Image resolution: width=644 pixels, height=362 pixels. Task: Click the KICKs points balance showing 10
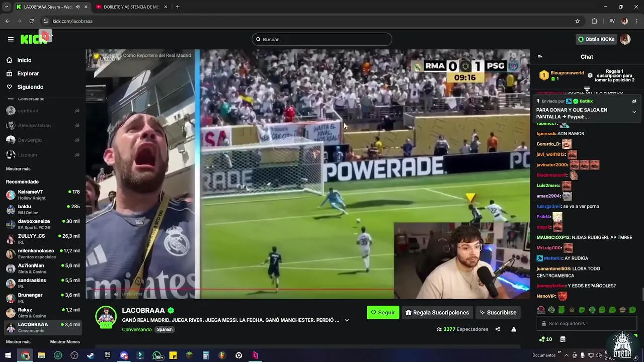click(546, 339)
